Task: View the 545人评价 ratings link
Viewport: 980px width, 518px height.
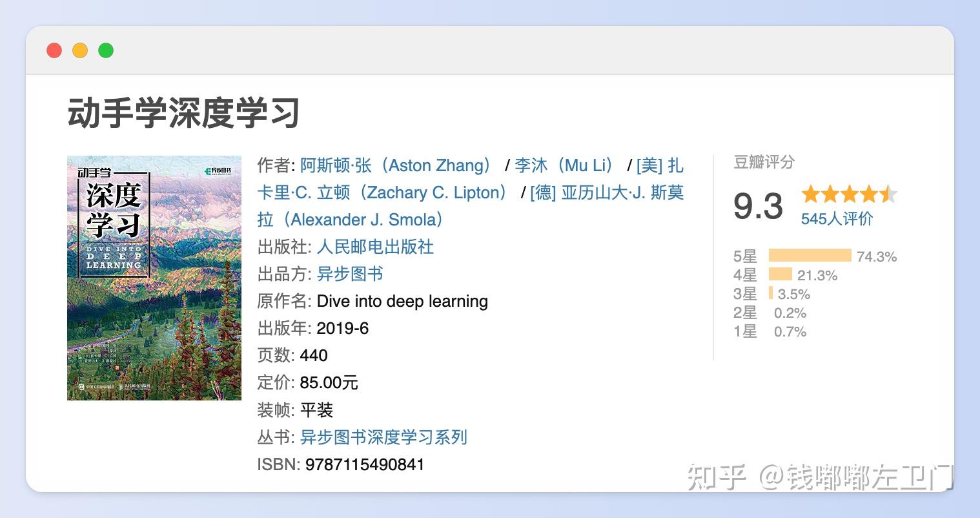Action: click(x=836, y=219)
